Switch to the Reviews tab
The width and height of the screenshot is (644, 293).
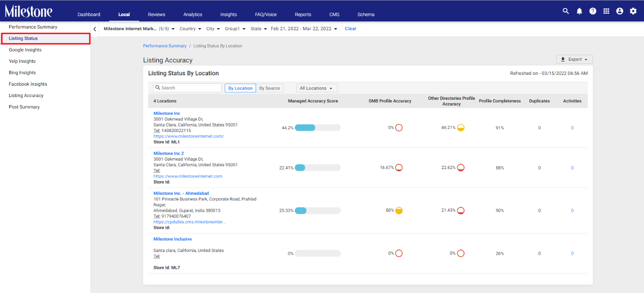157,14
